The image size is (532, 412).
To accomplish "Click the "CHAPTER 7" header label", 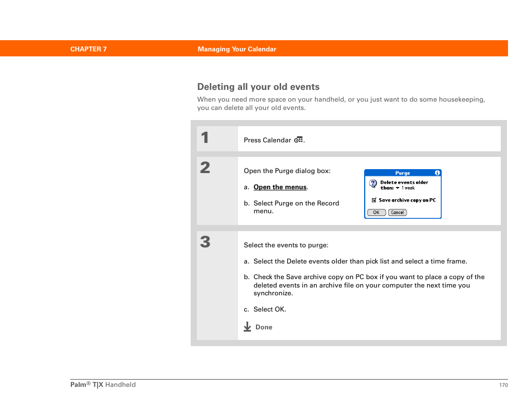I will (x=89, y=49).
